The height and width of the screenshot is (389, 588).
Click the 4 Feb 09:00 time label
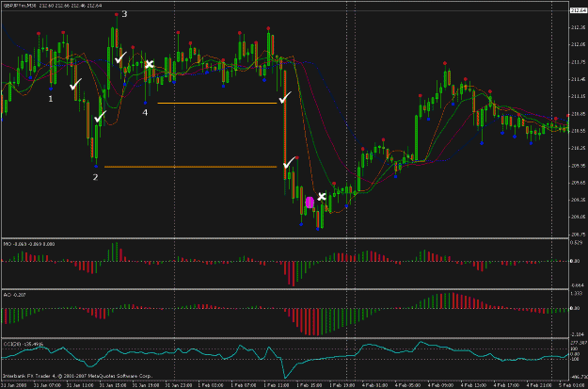tap(442, 385)
